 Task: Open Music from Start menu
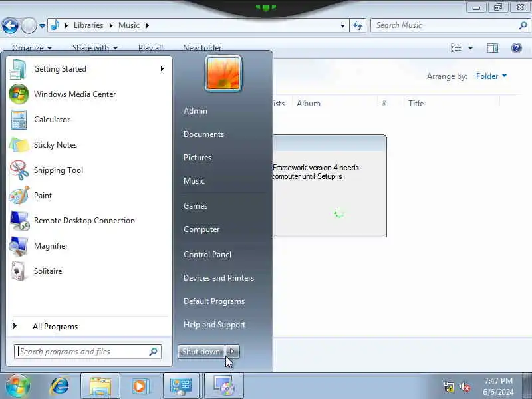tap(194, 181)
